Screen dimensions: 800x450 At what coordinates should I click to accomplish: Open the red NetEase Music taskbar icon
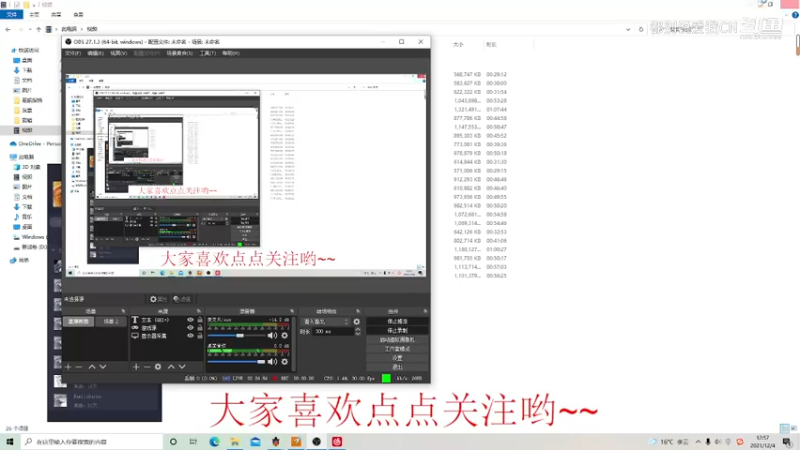pos(337,442)
